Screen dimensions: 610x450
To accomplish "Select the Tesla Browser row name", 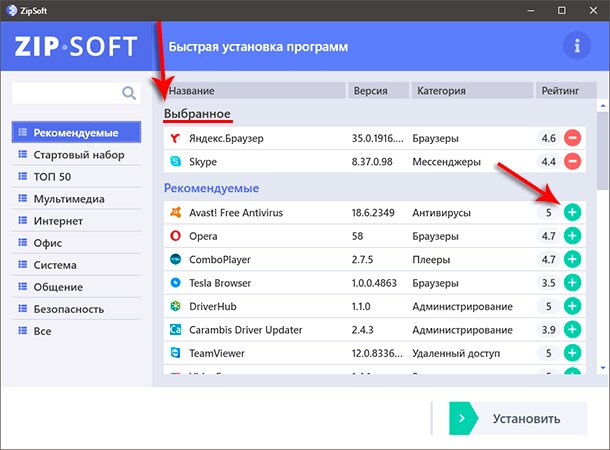I will pos(220,283).
